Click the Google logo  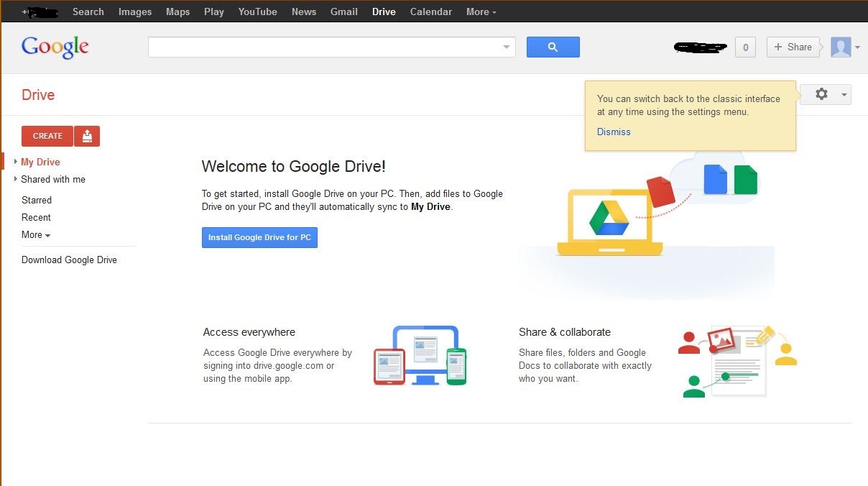click(x=55, y=47)
